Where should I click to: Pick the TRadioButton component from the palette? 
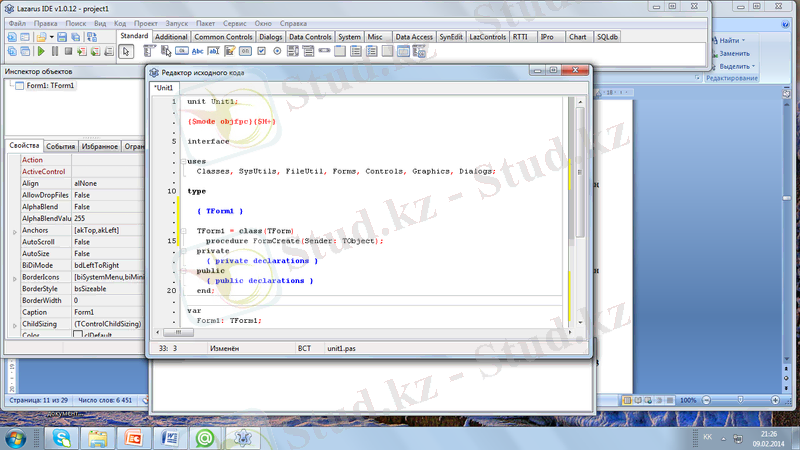coord(275,52)
